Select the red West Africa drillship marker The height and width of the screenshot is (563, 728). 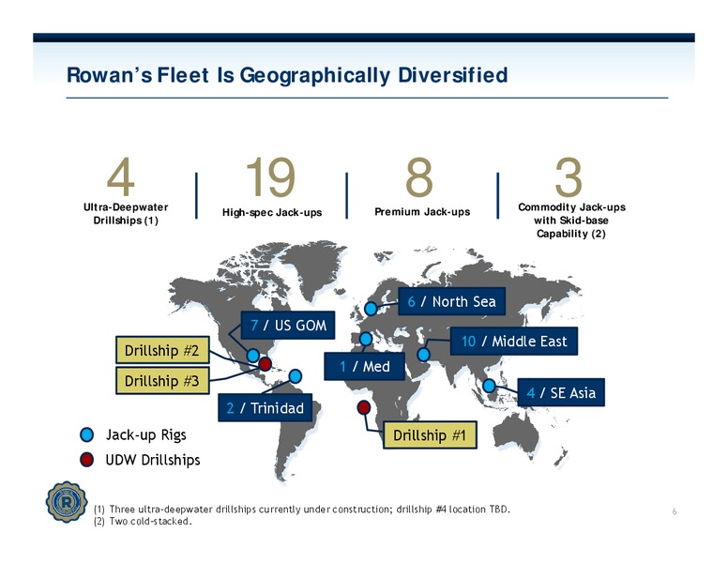point(364,408)
